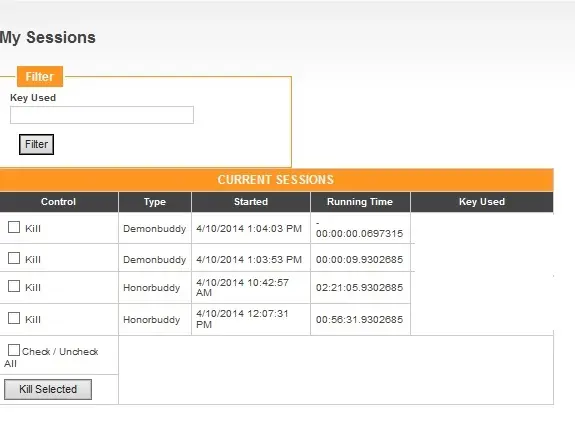This screenshot has height=442, width=575.
Task: Check the Kill box for 1:04:03 PM Demonbuddy session
Action: click(14, 227)
